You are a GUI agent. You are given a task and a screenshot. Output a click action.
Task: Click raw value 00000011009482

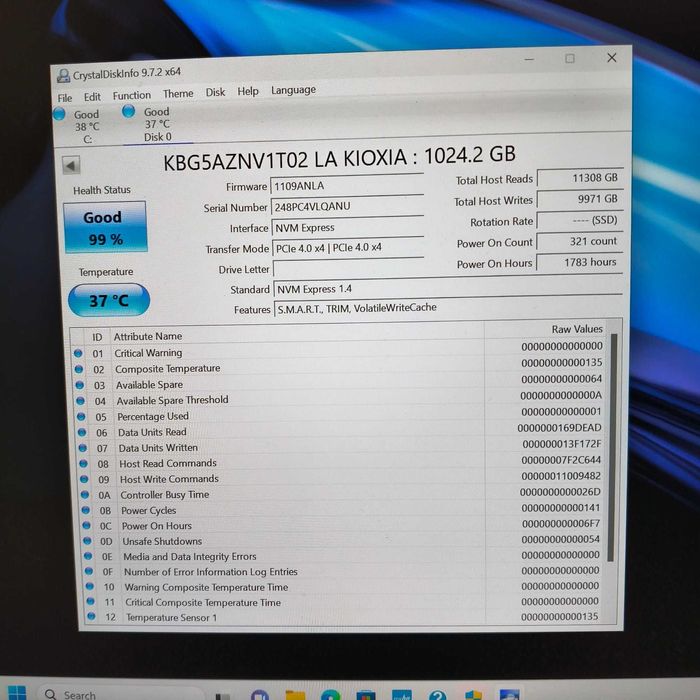pos(561,476)
